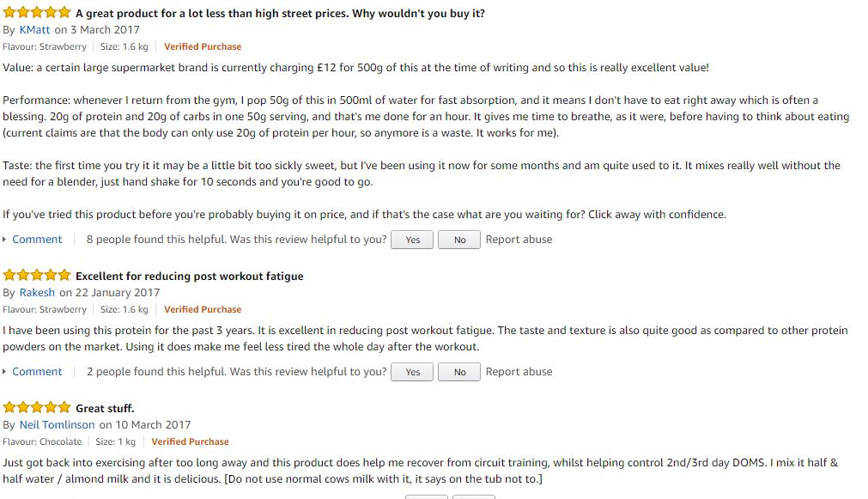Click star rating of 'Great stuff.' review
The image size is (868, 499).
pyautogui.click(x=37, y=408)
